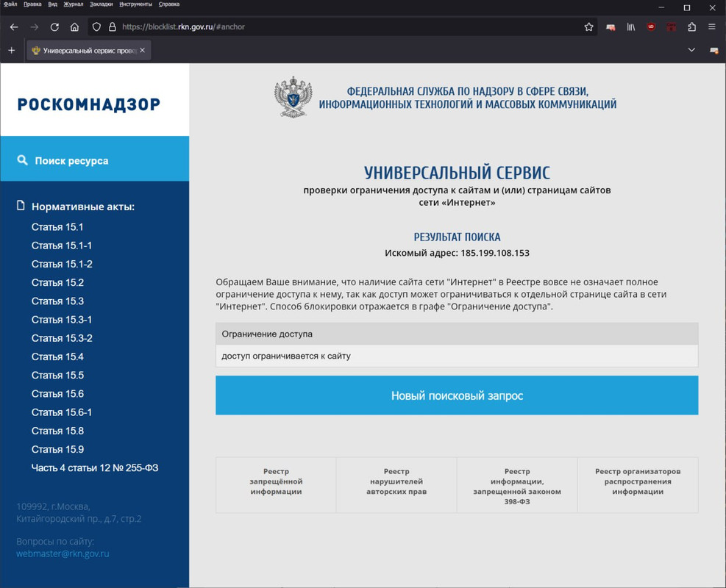Open Реестр организаторов распространения информации
The height and width of the screenshot is (588, 726).
(x=638, y=485)
